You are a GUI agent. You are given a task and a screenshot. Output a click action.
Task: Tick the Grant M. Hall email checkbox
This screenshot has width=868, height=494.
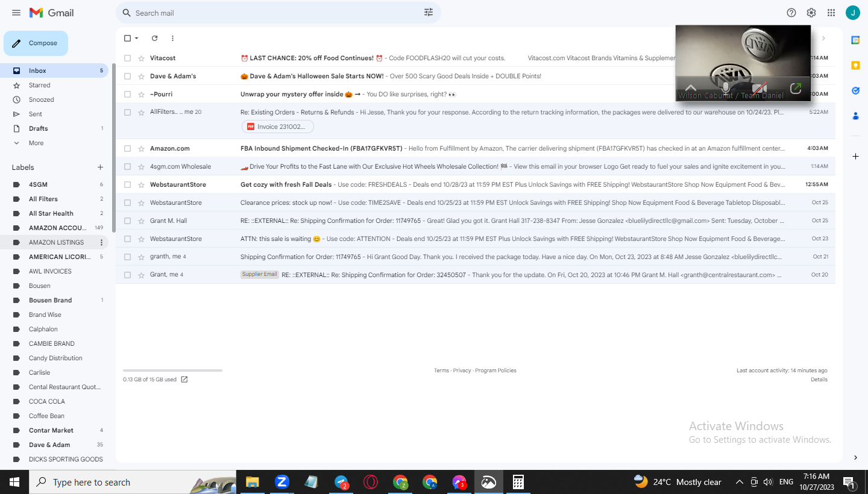pos(127,220)
